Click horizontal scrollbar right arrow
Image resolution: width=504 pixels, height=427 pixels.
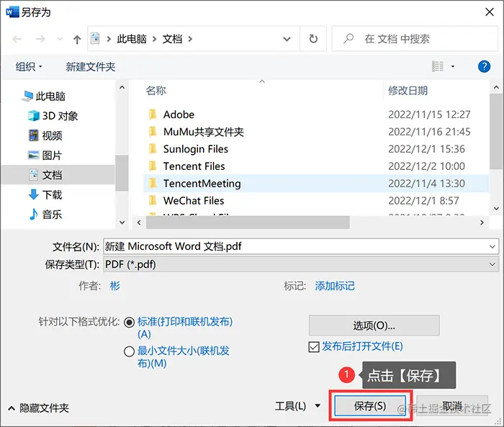pyautogui.click(x=482, y=223)
